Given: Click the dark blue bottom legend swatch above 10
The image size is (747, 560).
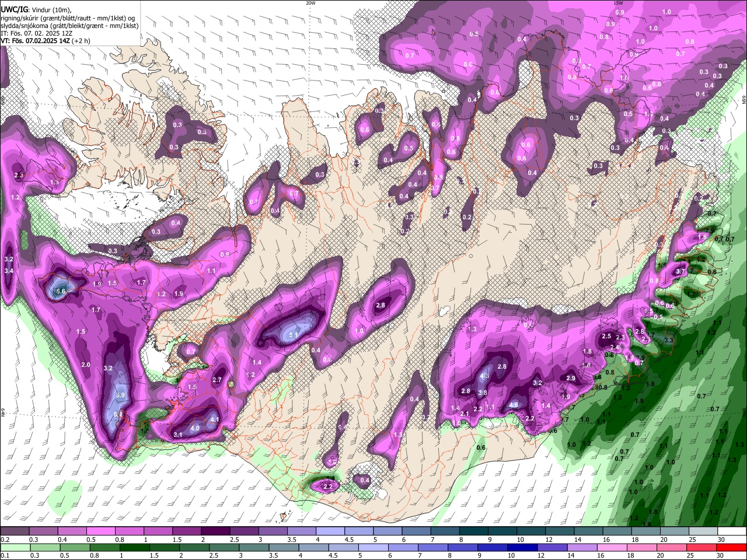Looking at the screenshot, I should point(522,548).
